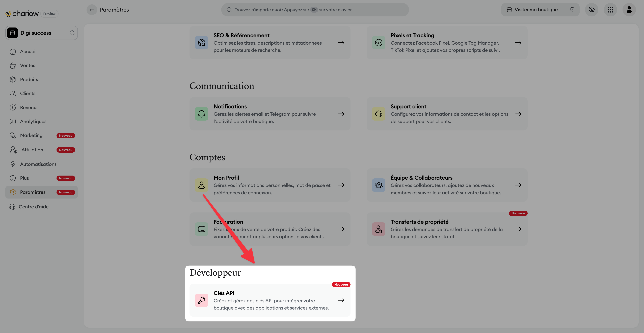Focus the Trouvez n'importe quoi search field
This screenshot has width=644, height=333.
coord(315,10)
